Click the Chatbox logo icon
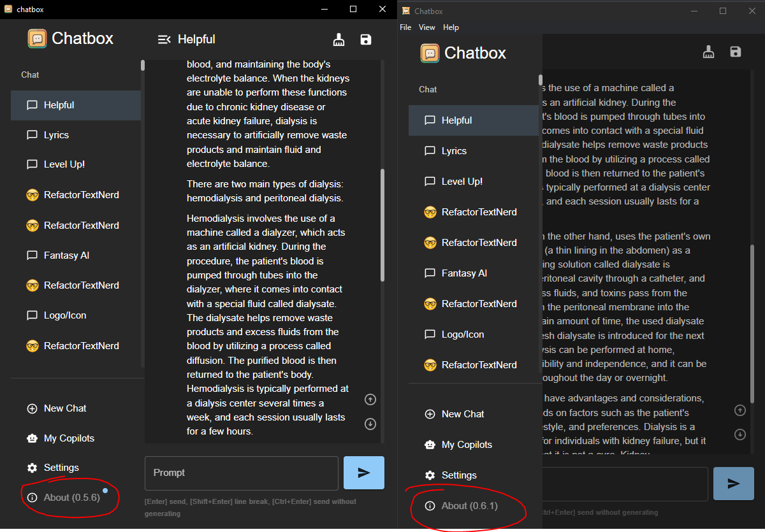 pos(37,38)
